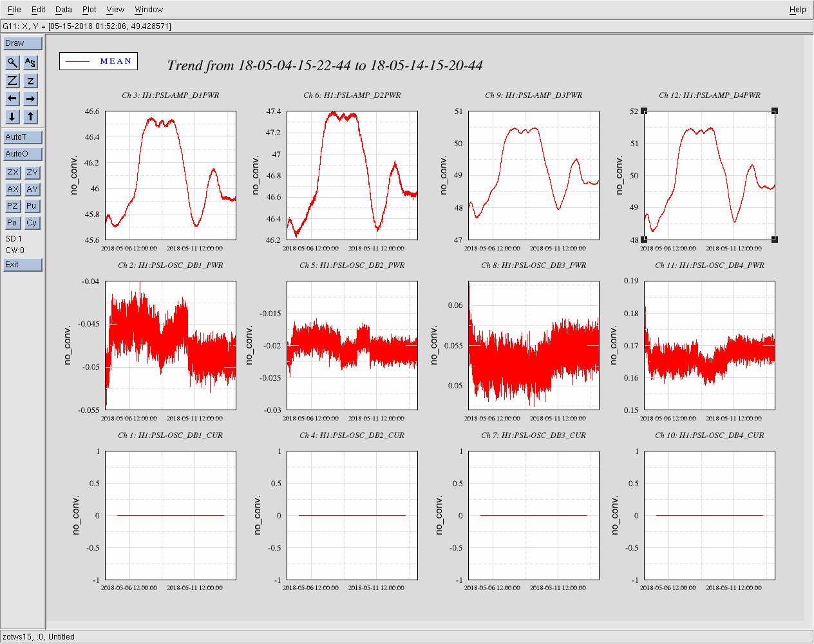The width and height of the screenshot is (814, 644).
Task: Click the MEAN legend box
Action: pos(99,61)
